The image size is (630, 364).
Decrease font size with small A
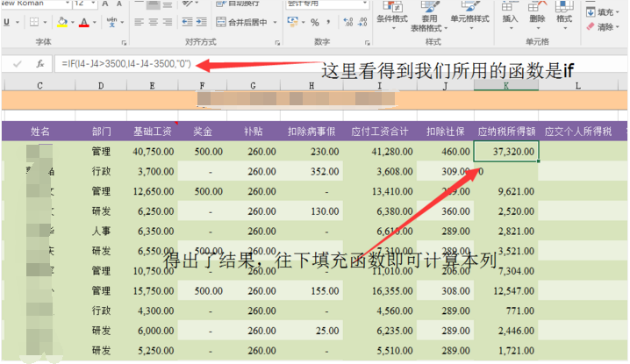coord(119,4)
